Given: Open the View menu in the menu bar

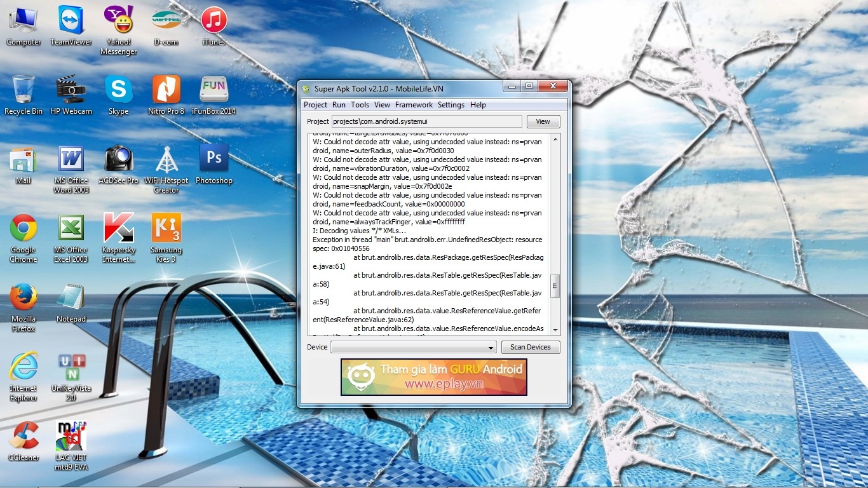Looking at the screenshot, I should (x=382, y=105).
